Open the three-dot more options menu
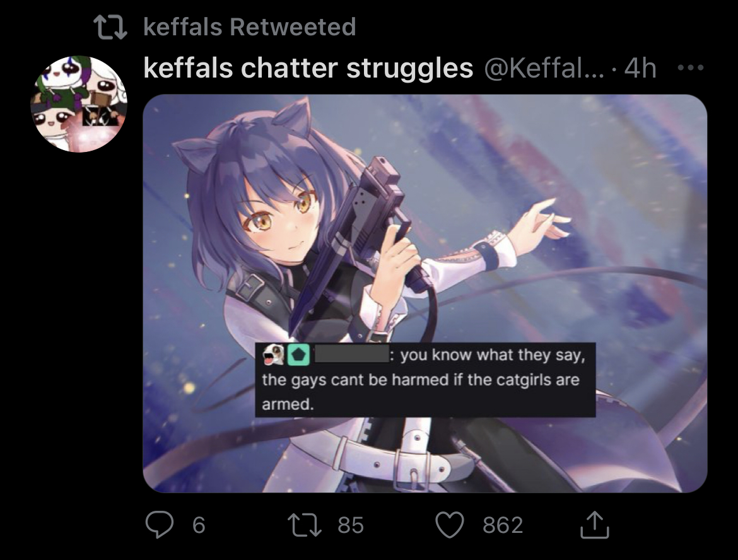Viewport: 738px width, 560px height. [691, 67]
